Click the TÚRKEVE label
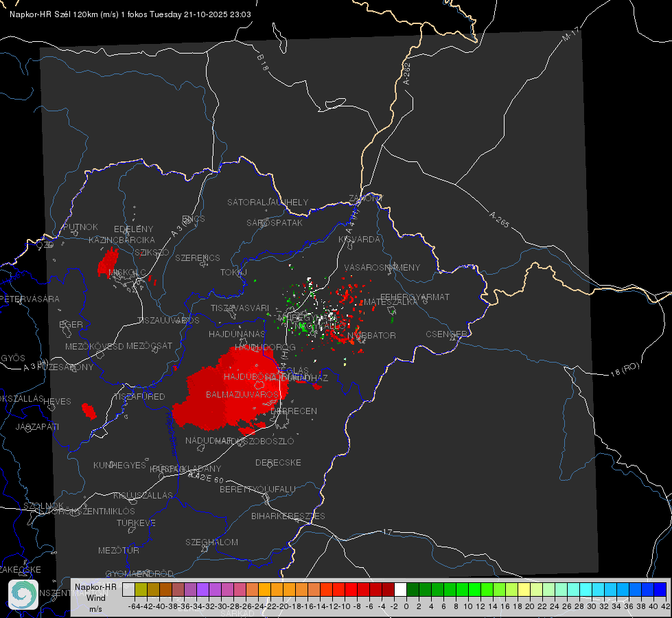The height and width of the screenshot is (618, 672). 136,523
